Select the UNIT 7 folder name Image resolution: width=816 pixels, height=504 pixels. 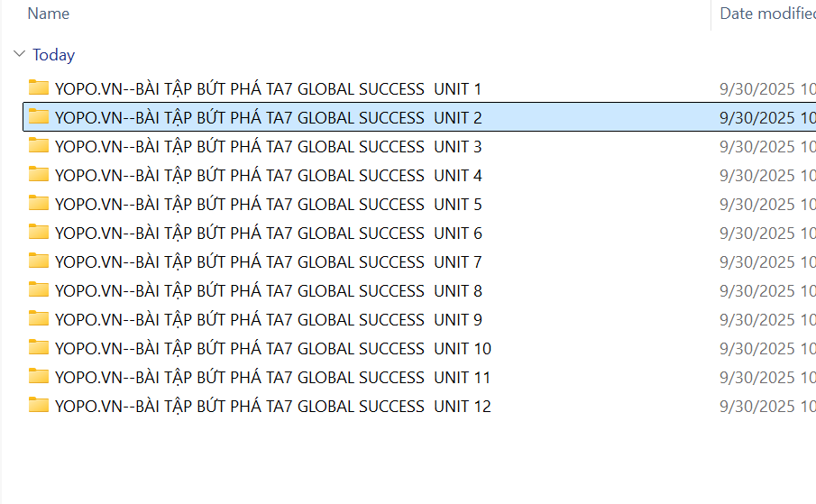pos(268,261)
